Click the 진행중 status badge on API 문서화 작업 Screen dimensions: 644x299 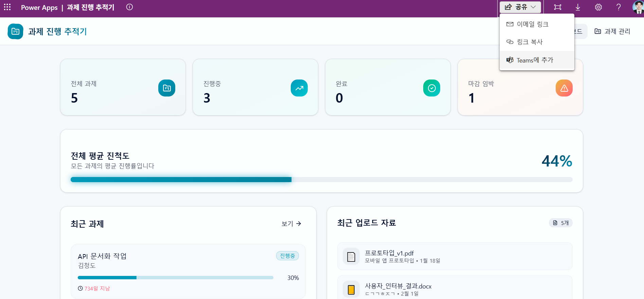287,256
